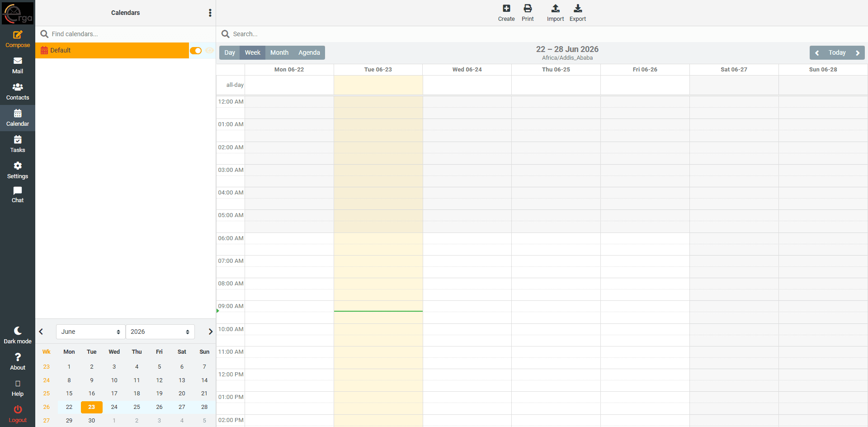Print the calendar
Viewport: 868px width, 427px height.
coord(528,13)
